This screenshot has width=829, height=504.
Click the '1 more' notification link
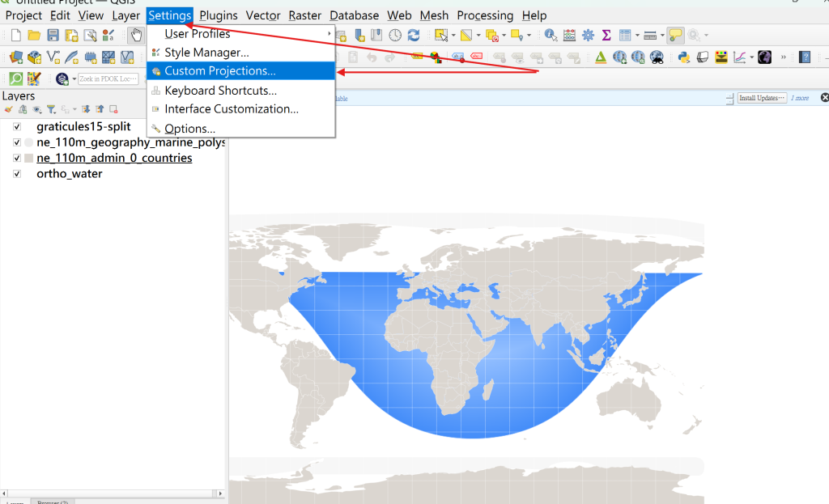[800, 98]
